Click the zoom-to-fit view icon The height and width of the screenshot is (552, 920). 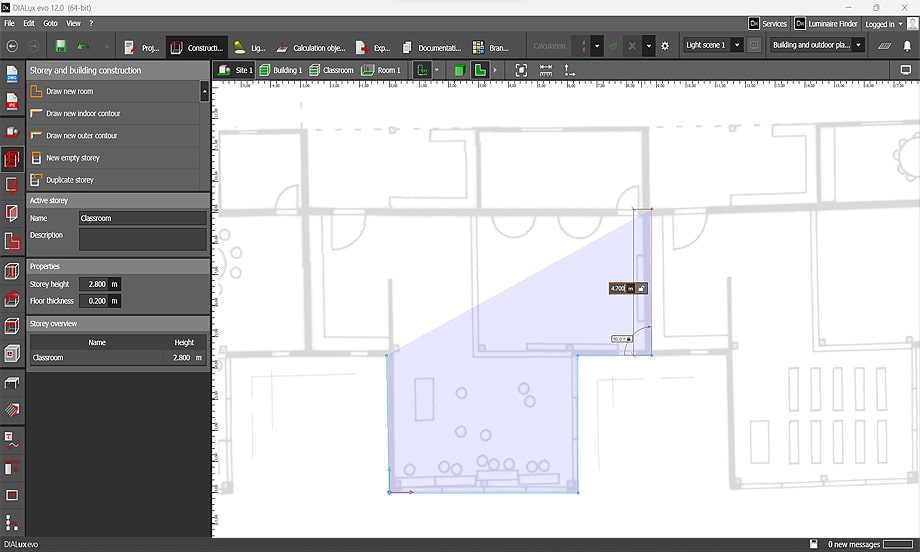click(x=521, y=70)
